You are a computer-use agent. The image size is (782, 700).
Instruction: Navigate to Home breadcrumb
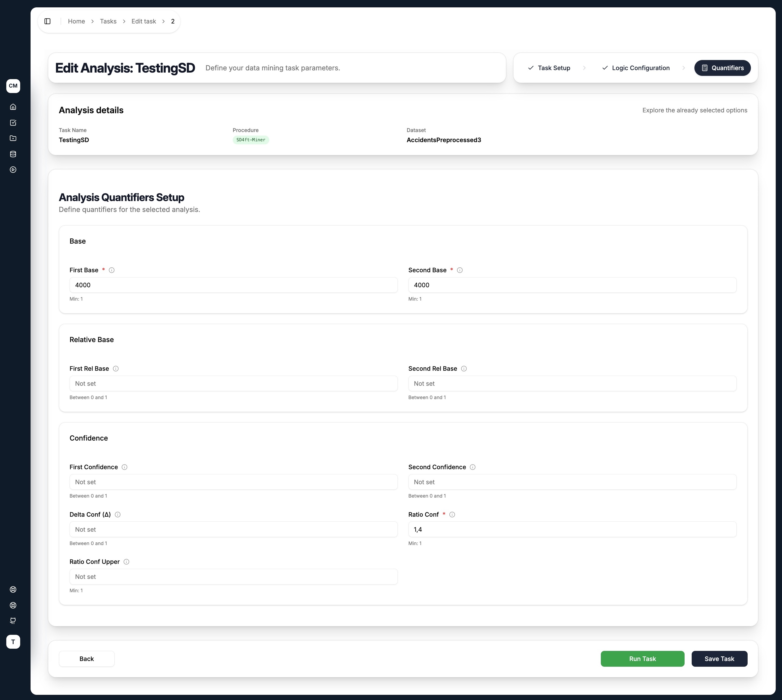(77, 21)
